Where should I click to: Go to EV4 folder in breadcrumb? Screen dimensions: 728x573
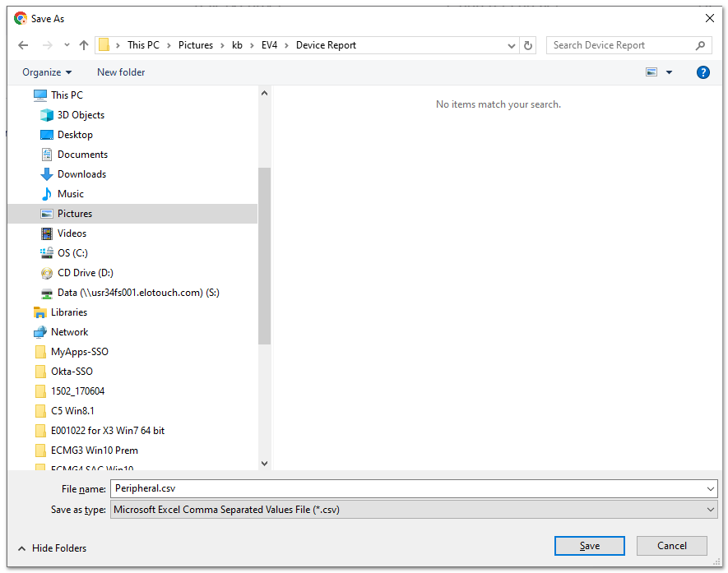click(x=269, y=45)
